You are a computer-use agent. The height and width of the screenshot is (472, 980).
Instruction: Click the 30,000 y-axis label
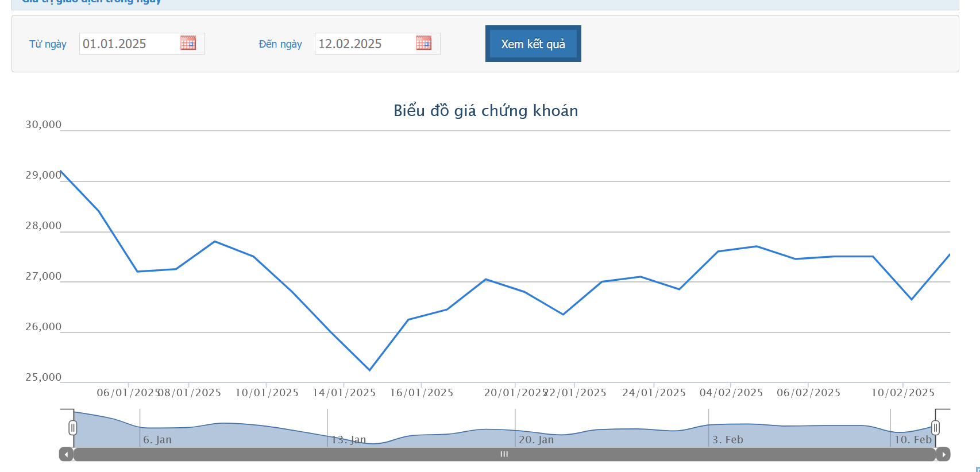[43, 125]
